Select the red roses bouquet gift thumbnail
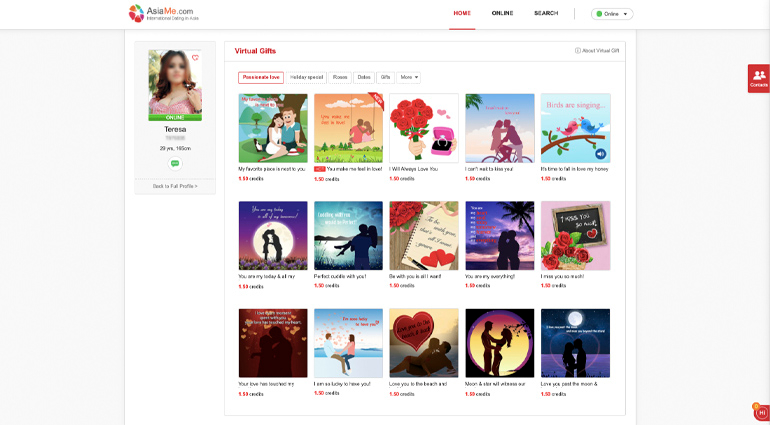Image resolution: width=770 pixels, height=425 pixels. pyautogui.click(x=423, y=128)
